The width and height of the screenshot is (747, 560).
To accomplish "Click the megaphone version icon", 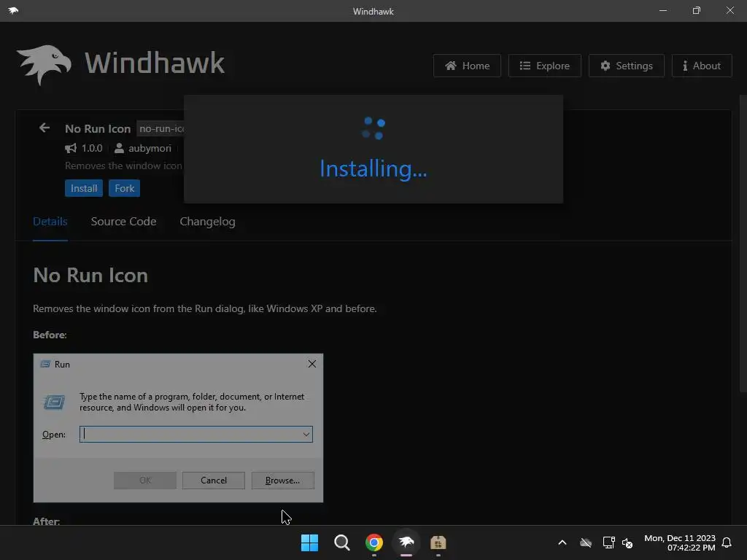I will point(71,148).
